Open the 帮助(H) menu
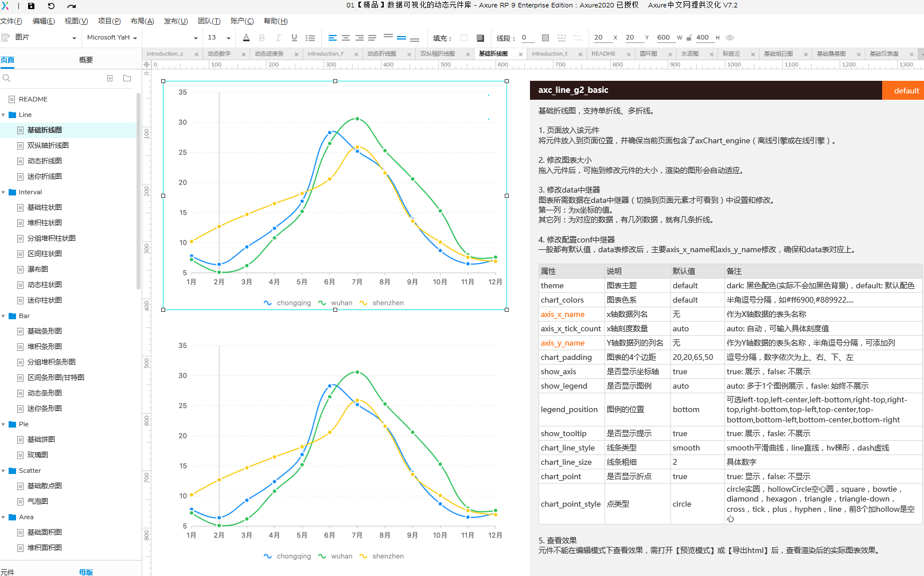 (275, 21)
